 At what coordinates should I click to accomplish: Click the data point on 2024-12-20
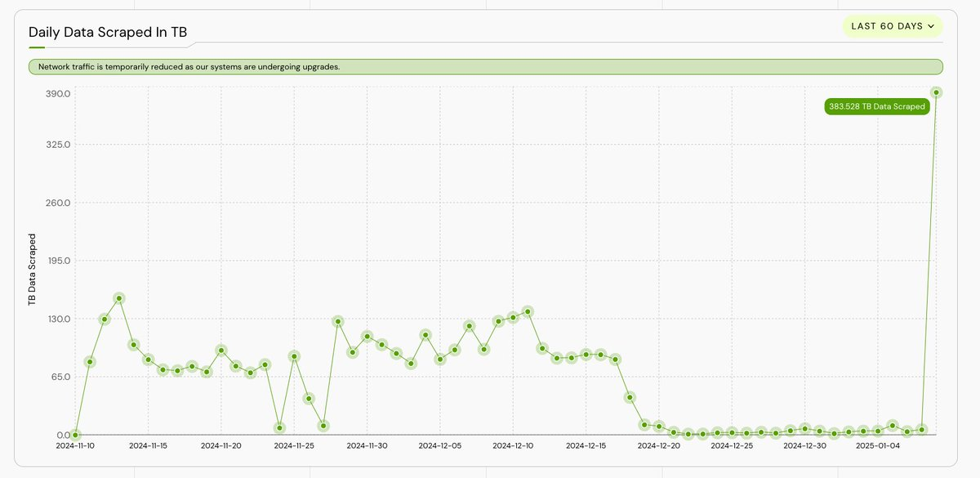click(x=659, y=427)
